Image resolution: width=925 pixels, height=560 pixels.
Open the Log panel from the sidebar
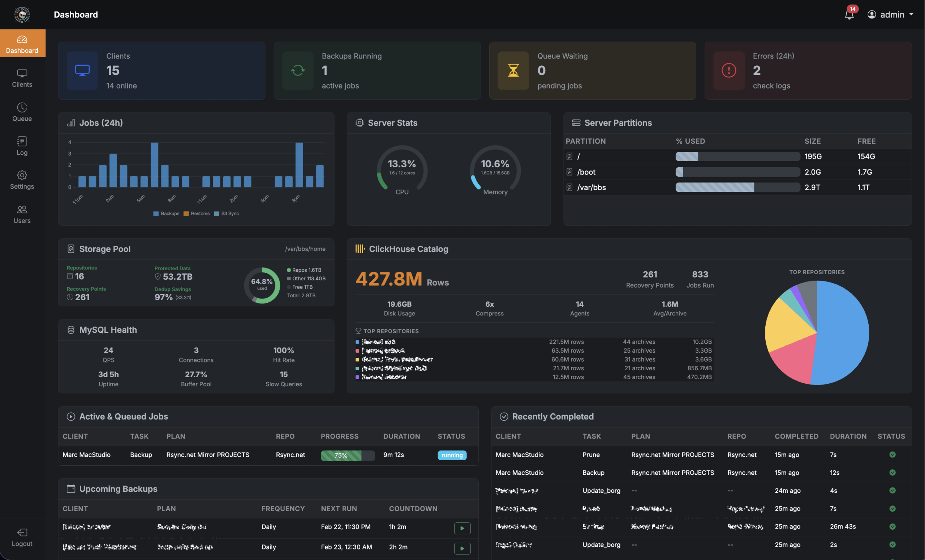(x=22, y=146)
